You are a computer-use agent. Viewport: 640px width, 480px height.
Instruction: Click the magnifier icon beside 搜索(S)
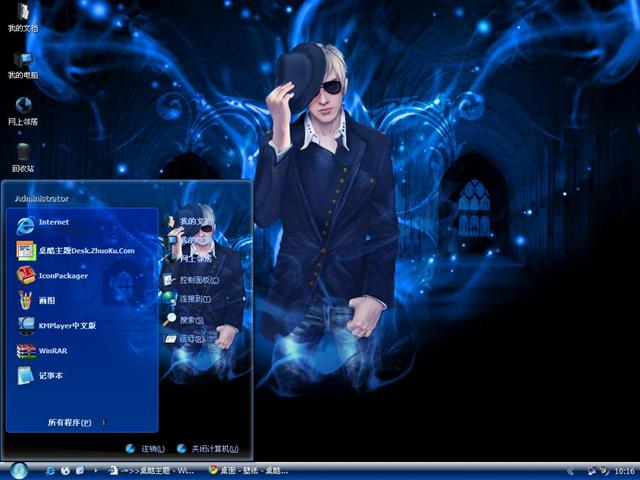pyautogui.click(x=169, y=320)
